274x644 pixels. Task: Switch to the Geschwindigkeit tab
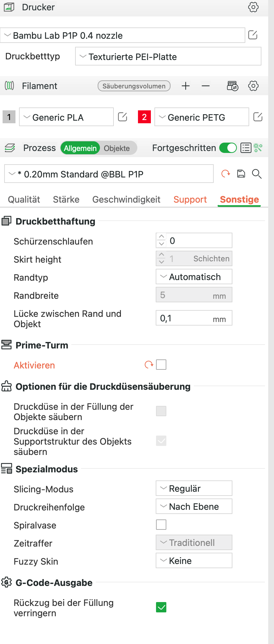click(126, 199)
